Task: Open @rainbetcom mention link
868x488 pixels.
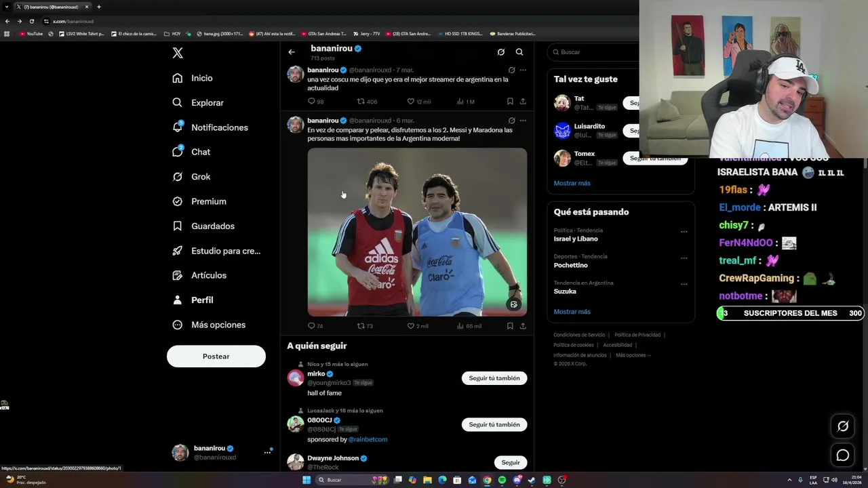Action: pyautogui.click(x=368, y=439)
